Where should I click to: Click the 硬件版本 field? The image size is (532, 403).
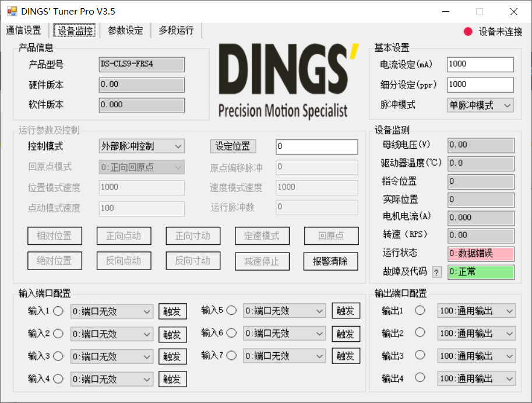pyautogui.click(x=142, y=85)
